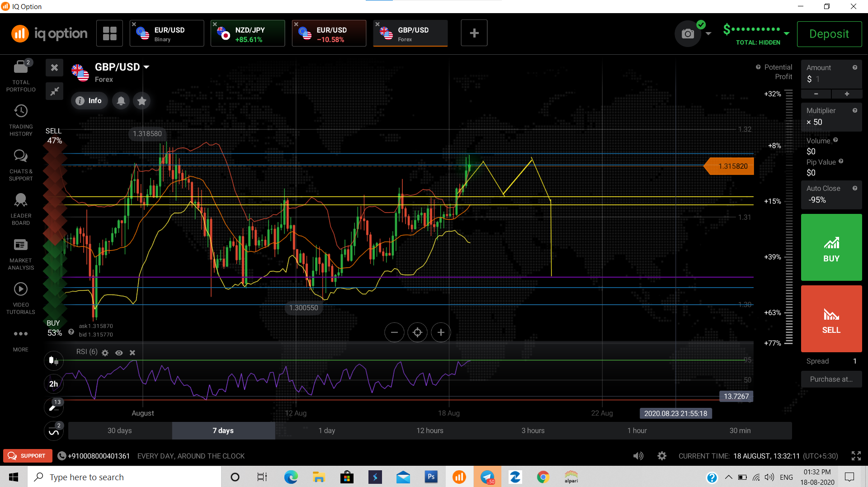
Task: Open the asset grid layout button
Action: [x=109, y=33]
